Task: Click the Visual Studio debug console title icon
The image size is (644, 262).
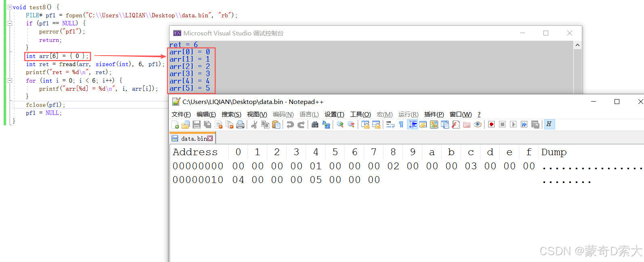Action: 177,33
